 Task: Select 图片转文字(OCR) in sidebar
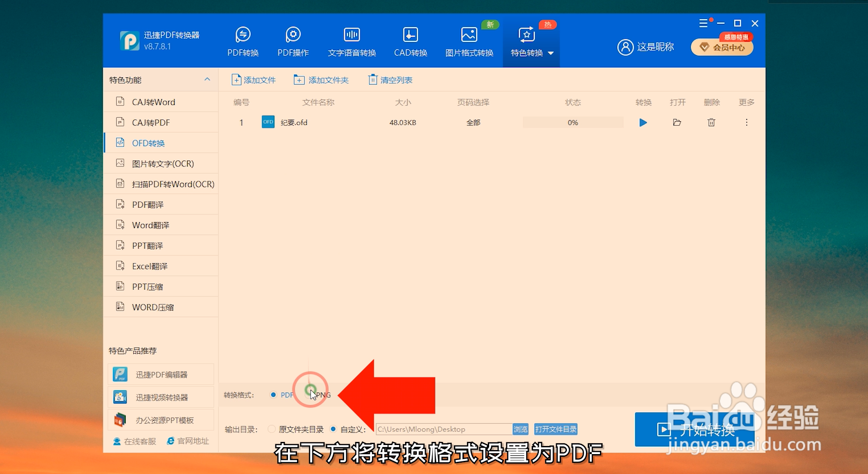click(x=161, y=163)
